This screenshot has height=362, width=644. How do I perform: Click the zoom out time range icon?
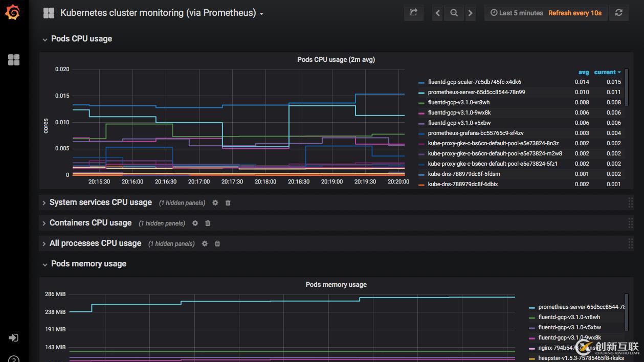(454, 13)
